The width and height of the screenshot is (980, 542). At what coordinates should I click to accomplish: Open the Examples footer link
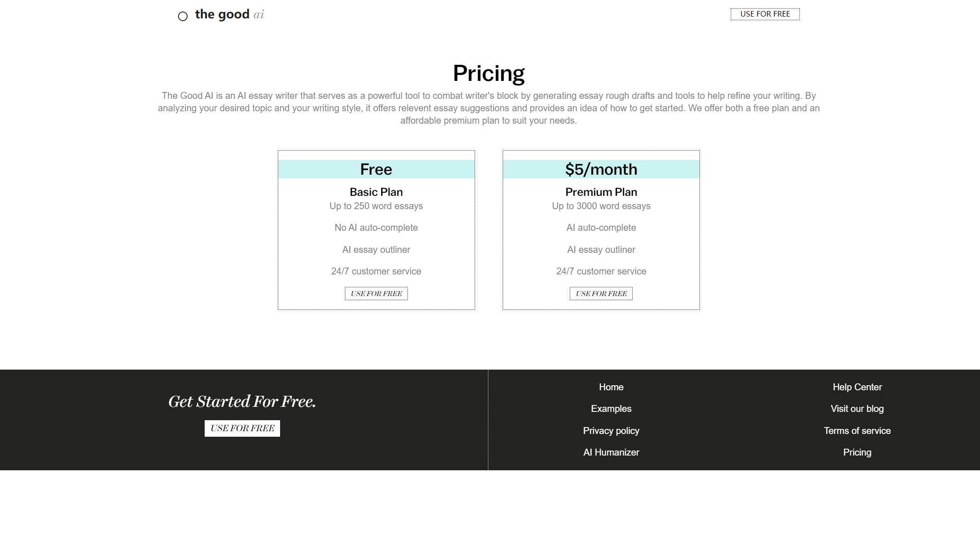(x=611, y=409)
